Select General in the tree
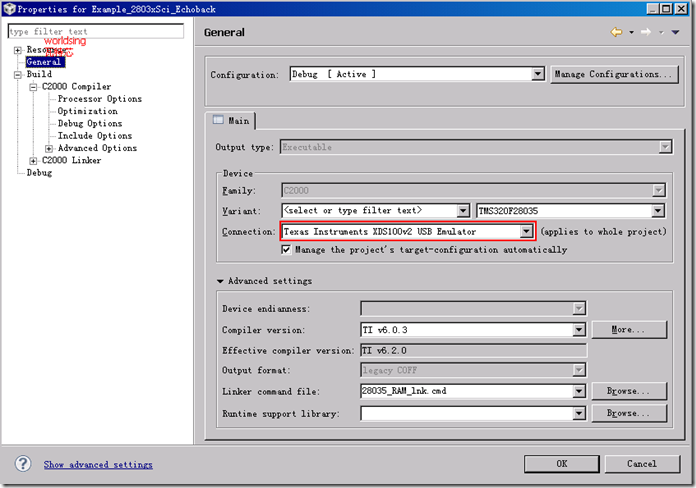The height and width of the screenshot is (488, 696). point(44,62)
